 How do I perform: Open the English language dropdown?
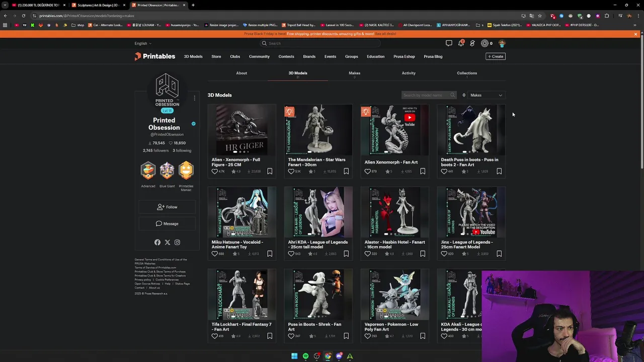point(143,43)
